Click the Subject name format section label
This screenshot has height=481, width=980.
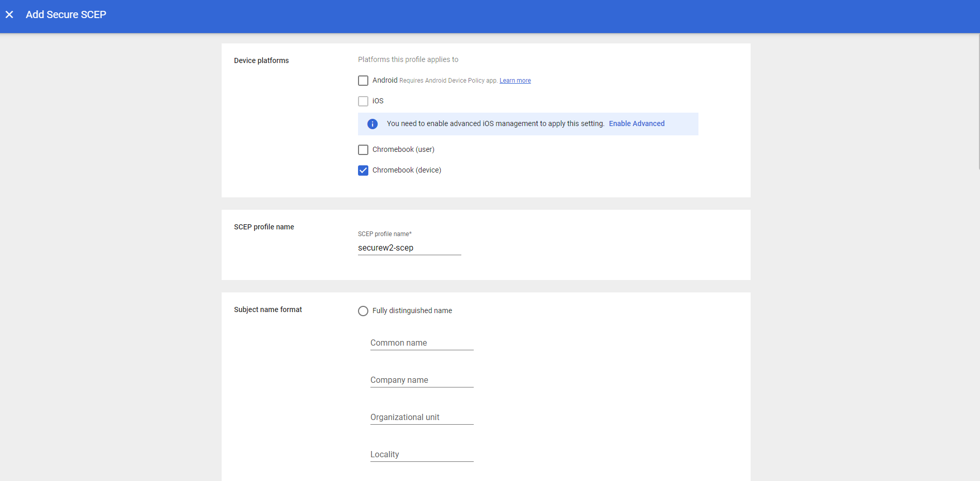[268, 309]
